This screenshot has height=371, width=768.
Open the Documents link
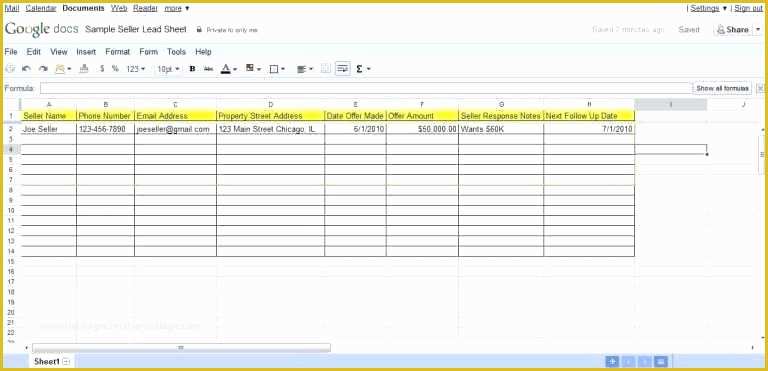[x=83, y=8]
